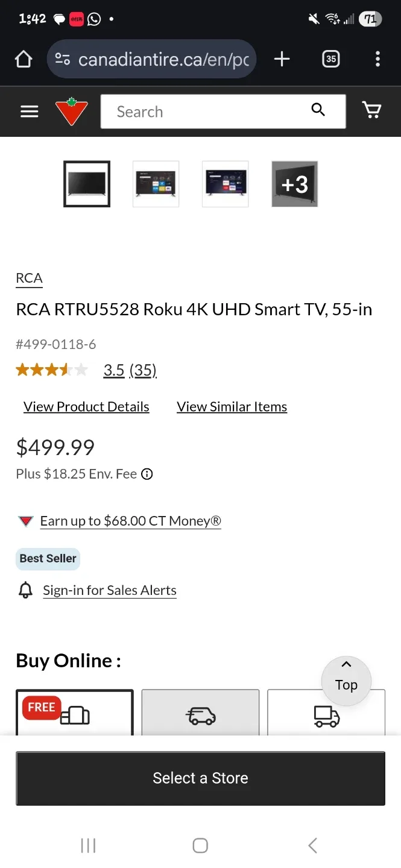The image size is (401, 868).
Task: Click the bell icon for sales alerts
Action: (25, 590)
